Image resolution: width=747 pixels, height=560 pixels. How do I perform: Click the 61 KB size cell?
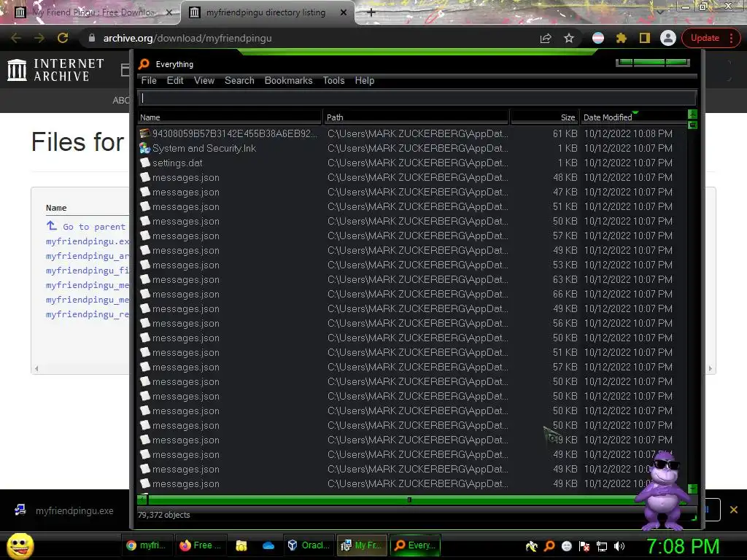pos(565,134)
